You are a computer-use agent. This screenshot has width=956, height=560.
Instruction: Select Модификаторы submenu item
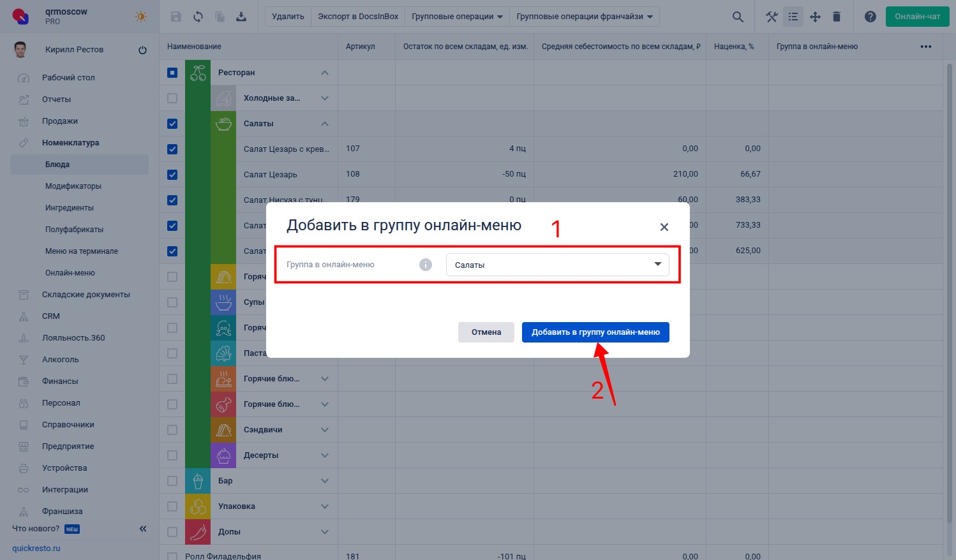73,186
